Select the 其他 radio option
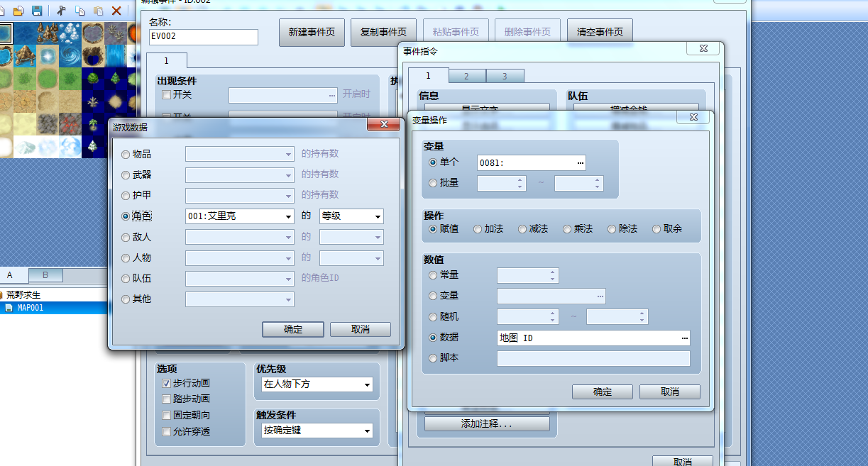The width and height of the screenshot is (868, 466). pos(126,299)
